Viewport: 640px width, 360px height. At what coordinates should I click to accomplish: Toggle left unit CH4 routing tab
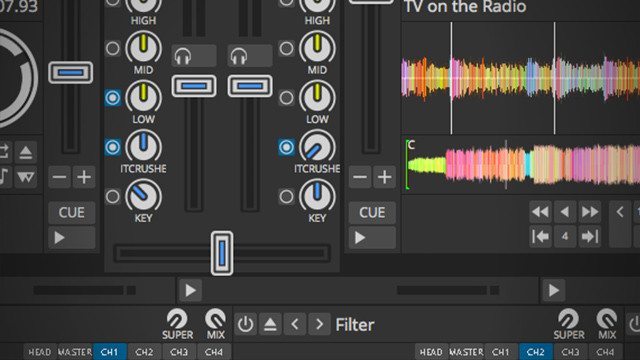click(x=213, y=352)
